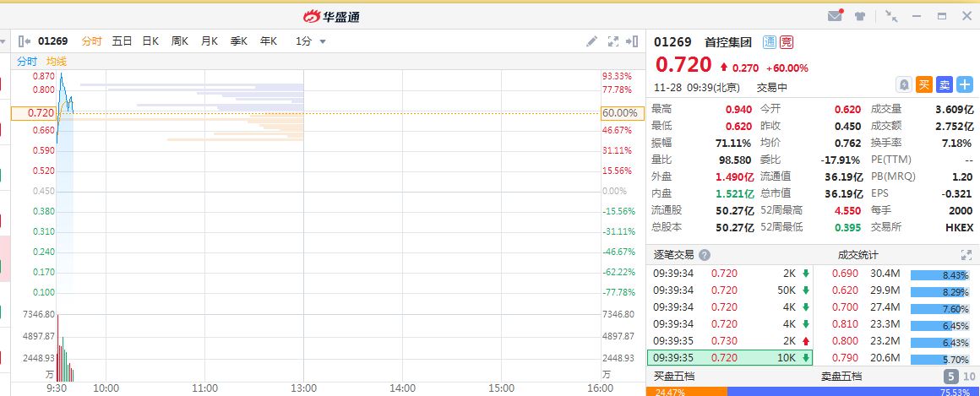Click the shrink-window arrows icon
The image size is (980, 396).
(x=891, y=15)
